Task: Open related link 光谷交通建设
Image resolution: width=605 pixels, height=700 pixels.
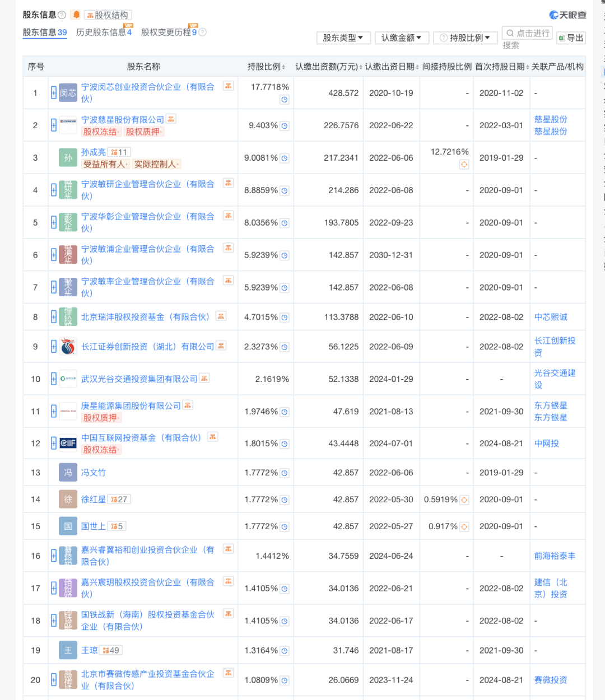Action: (x=555, y=379)
